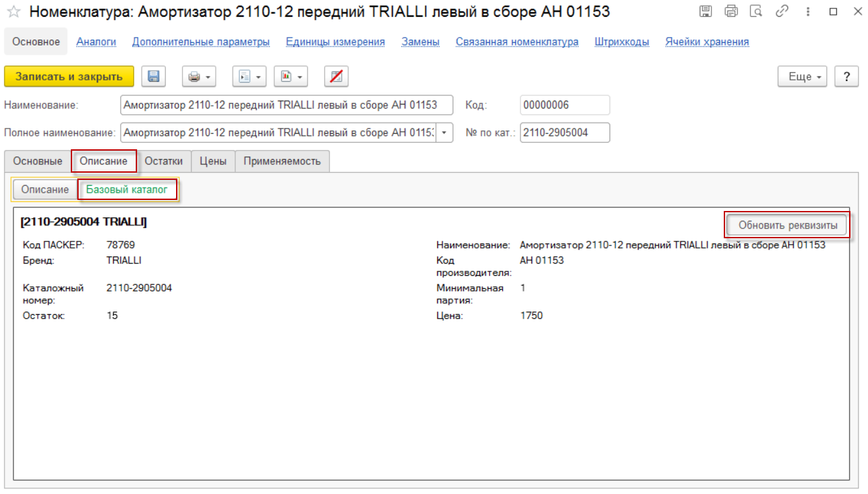Open print preview icon in the title bar
The width and height of the screenshot is (868, 494).
[x=756, y=11]
